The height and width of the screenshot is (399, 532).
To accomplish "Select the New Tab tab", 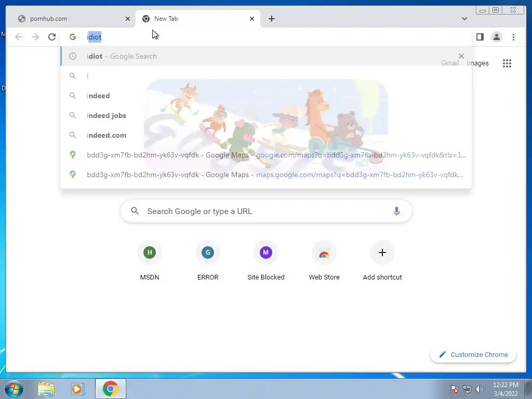I will coord(198,19).
